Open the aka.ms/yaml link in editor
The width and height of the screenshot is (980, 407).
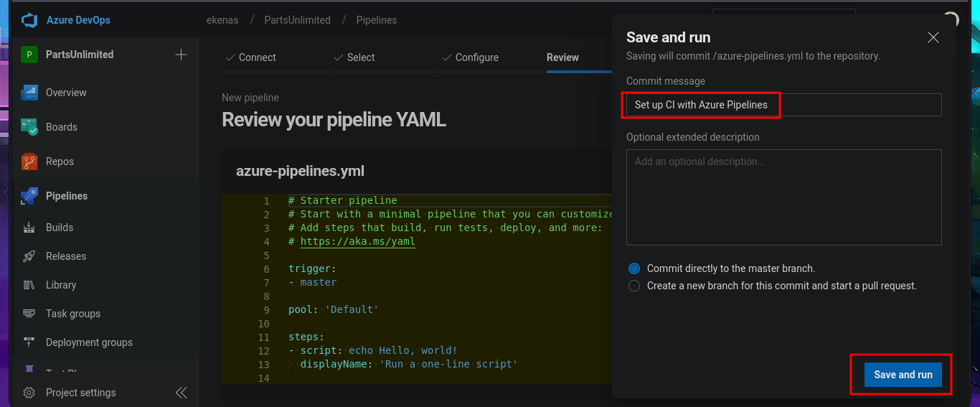click(x=357, y=242)
